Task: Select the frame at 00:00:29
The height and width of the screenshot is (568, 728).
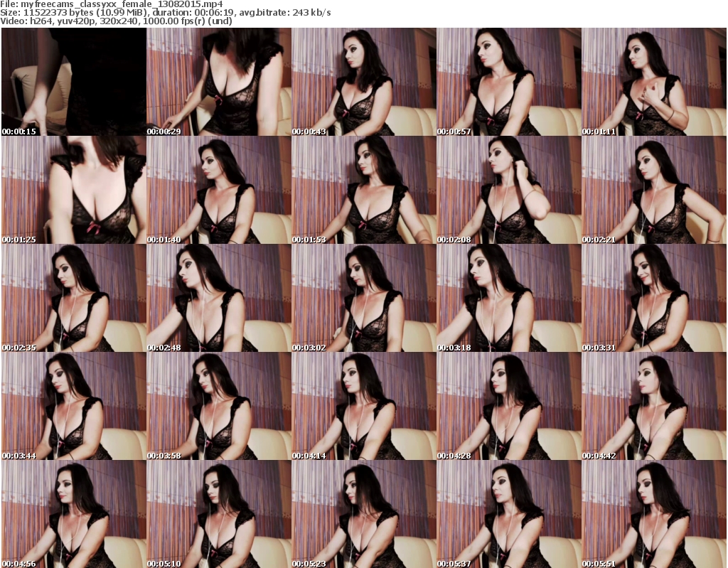Action: pos(219,82)
